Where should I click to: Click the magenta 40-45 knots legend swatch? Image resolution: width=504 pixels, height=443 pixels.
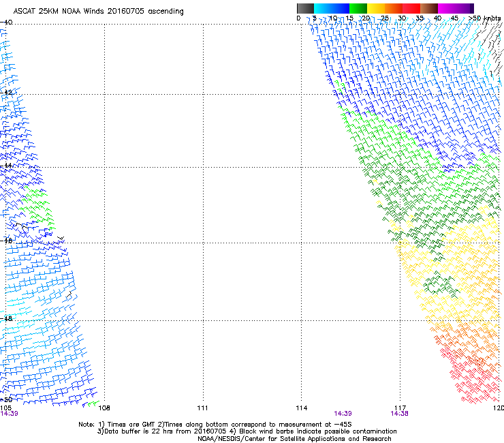[x=447, y=8]
